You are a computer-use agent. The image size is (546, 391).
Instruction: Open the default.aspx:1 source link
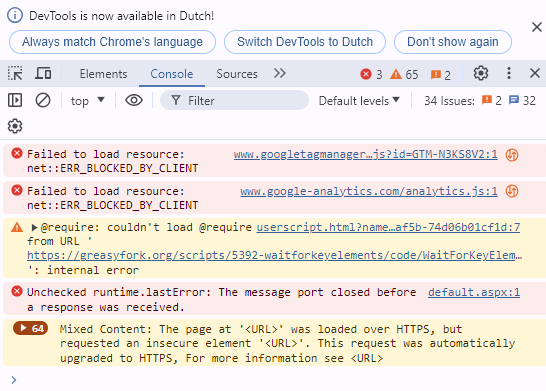(474, 292)
